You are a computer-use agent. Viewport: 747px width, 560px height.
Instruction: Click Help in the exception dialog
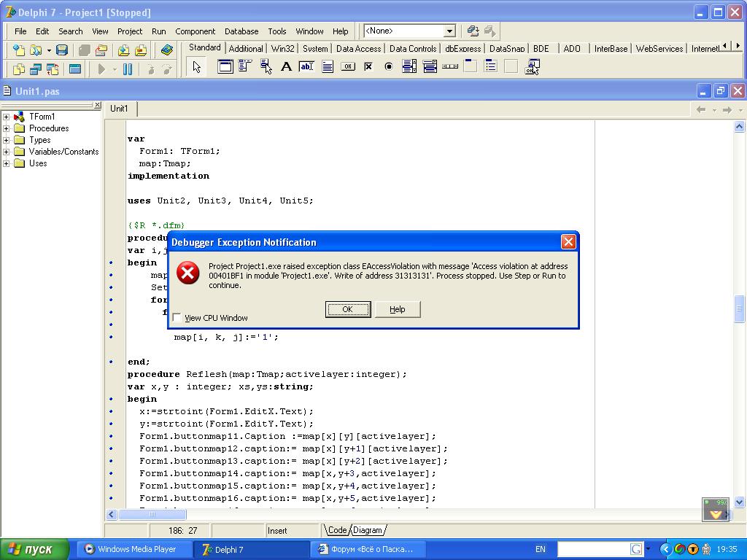pyautogui.click(x=397, y=309)
